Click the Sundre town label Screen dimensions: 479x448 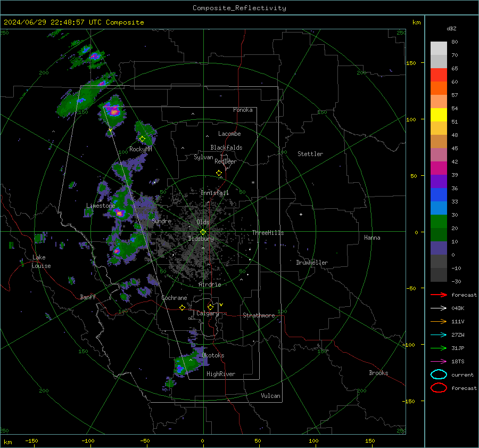[x=162, y=221]
